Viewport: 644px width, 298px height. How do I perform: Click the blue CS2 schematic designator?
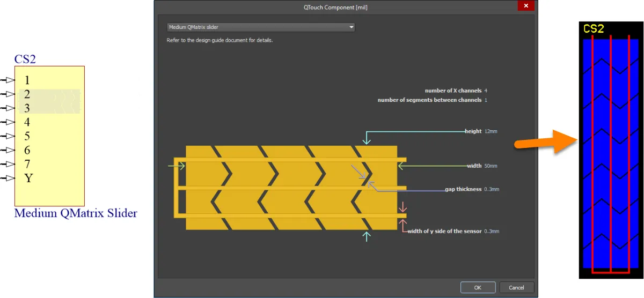(x=25, y=59)
